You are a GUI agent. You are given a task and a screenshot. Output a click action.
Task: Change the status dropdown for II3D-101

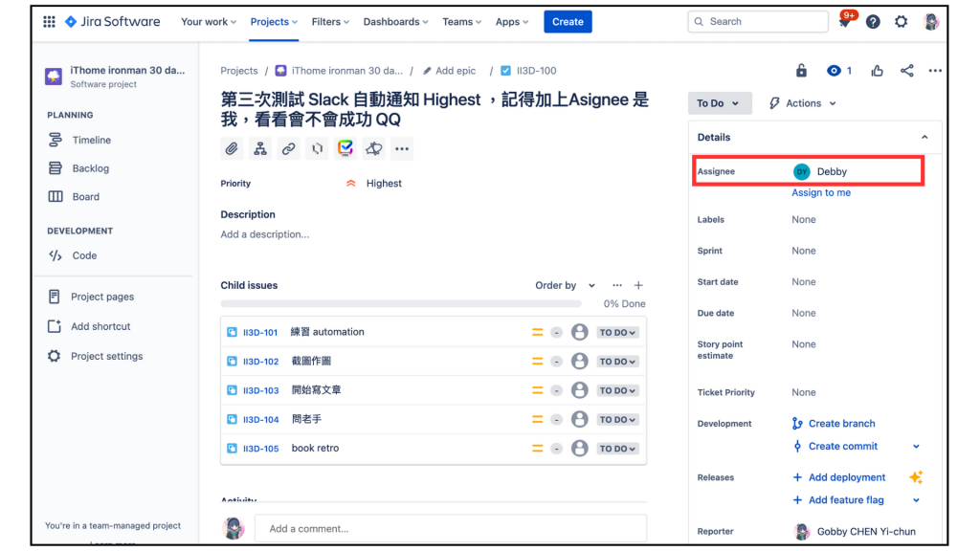(x=617, y=332)
